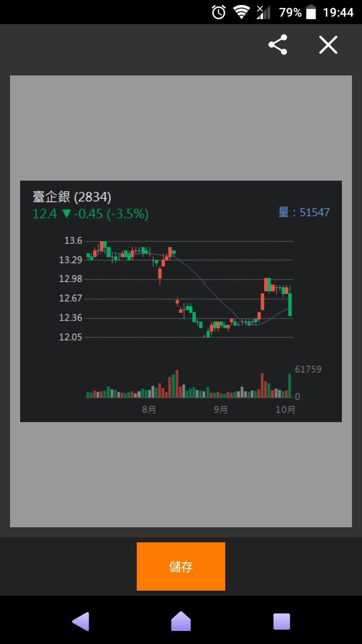The image size is (362, 644).
Task: Tap the price change 12.4 ▼-0.45 (-3.5%)
Action: click(x=90, y=214)
